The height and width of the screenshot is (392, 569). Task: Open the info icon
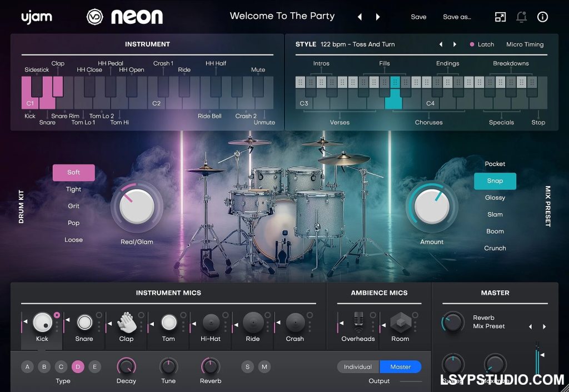pyautogui.click(x=542, y=17)
